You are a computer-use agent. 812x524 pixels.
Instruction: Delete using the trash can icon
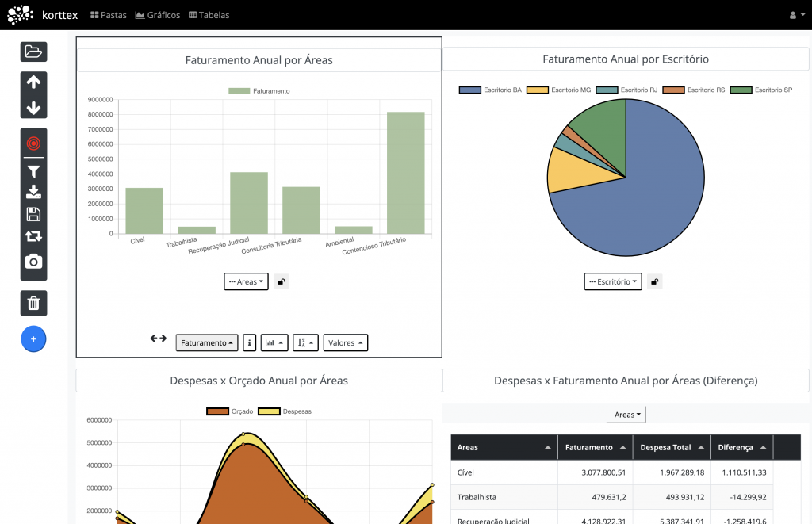pos(33,303)
